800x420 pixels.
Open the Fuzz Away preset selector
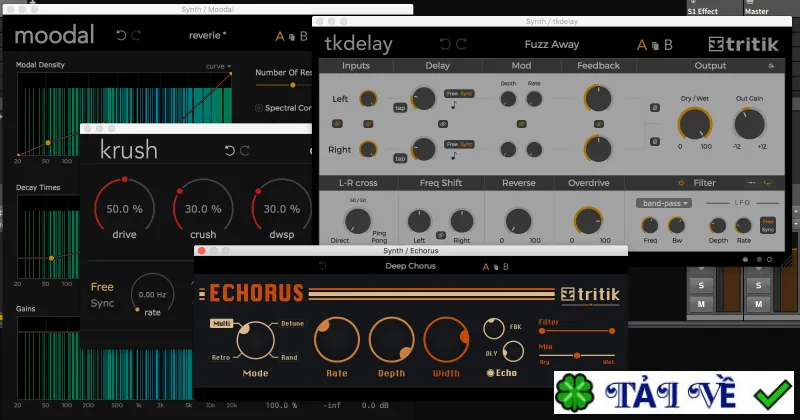[x=552, y=44]
